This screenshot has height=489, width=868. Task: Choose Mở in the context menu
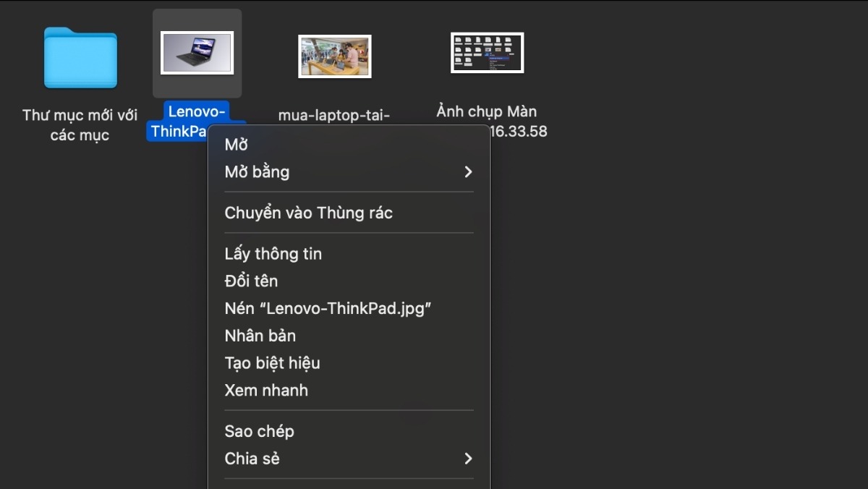pyautogui.click(x=349, y=145)
